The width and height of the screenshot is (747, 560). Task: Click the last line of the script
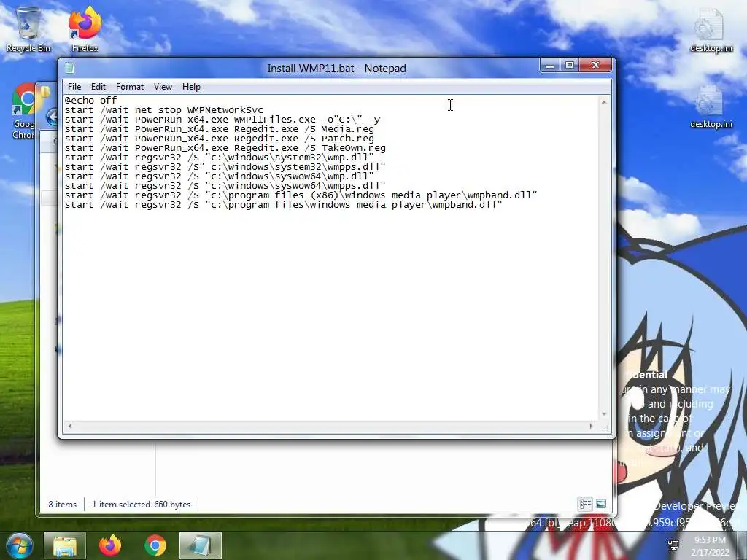point(284,205)
